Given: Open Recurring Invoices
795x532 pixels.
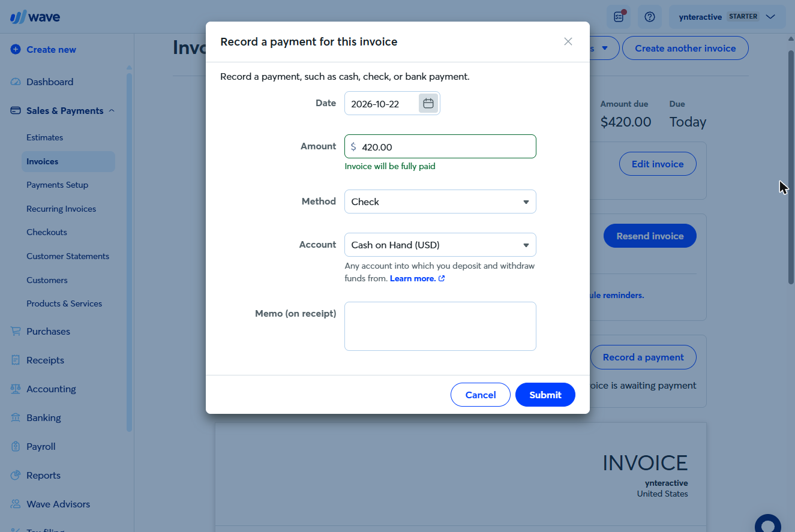Looking at the screenshot, I should pos(61,209).
